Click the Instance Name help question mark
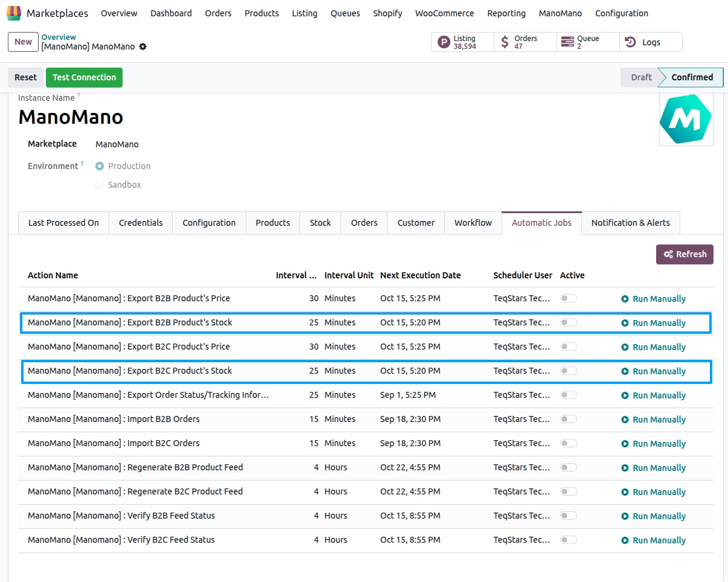The width and height of the screenshot is (728, 582). [x=78, y=95]
